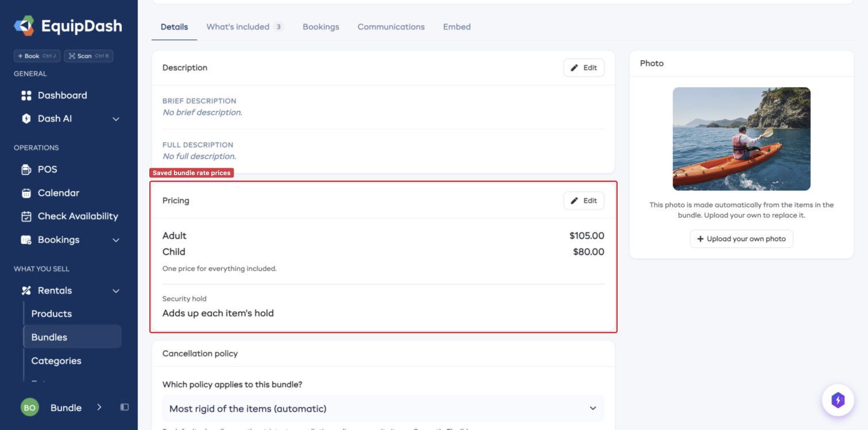Click the sidebar collapse panel icon

125,408
